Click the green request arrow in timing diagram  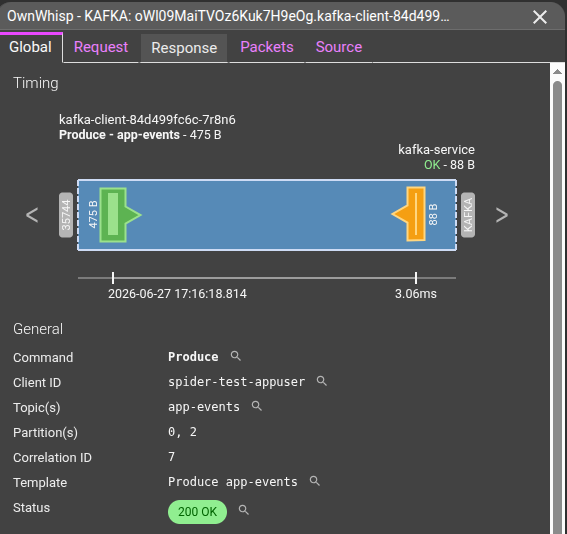(x=119, y=215)
